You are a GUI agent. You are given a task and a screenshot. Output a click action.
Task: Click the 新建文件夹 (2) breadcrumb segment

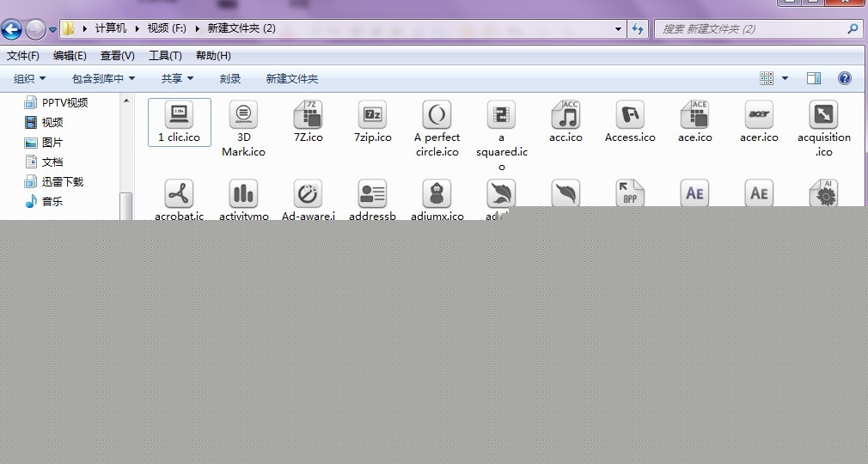(241, 28)
